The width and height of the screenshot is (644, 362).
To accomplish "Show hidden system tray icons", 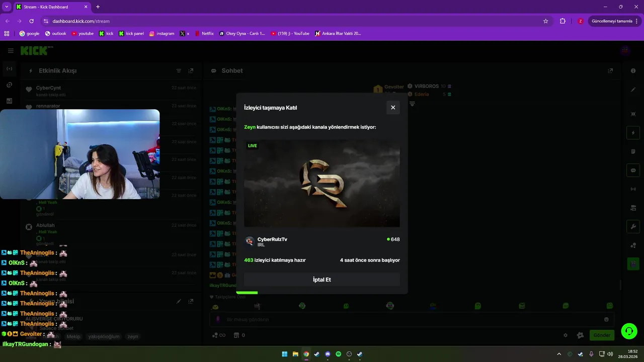I will click(x=558, y=354).
